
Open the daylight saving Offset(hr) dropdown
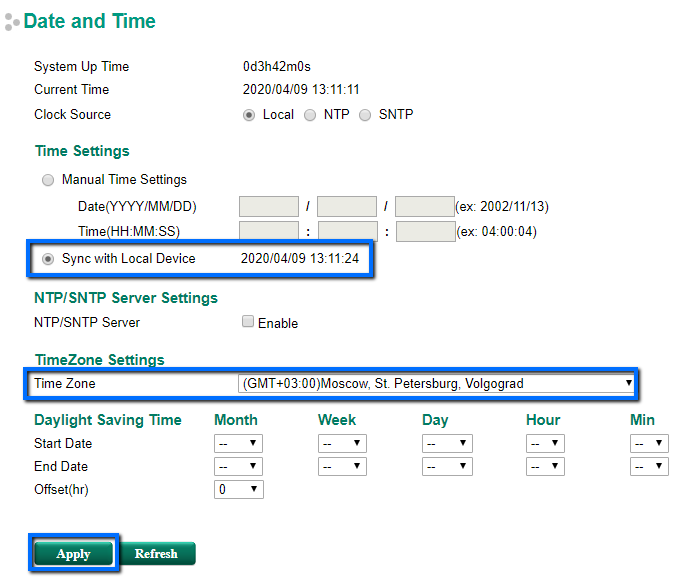[238, 489]
